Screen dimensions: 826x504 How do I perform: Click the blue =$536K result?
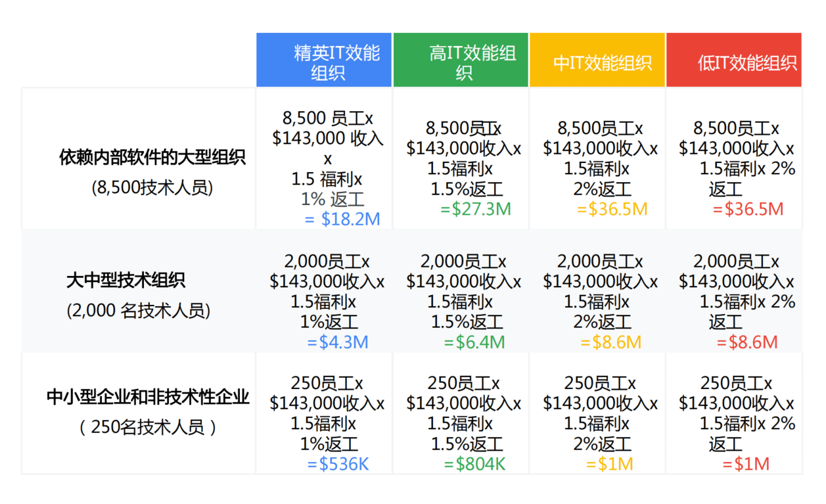pyautogui.click(x=338, y=464)
